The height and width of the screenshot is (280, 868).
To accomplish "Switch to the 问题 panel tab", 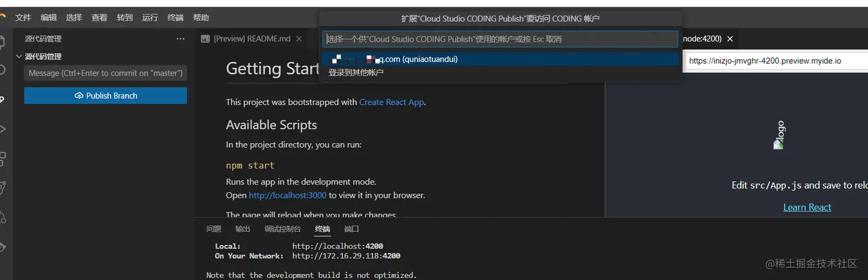I will 214,229.
